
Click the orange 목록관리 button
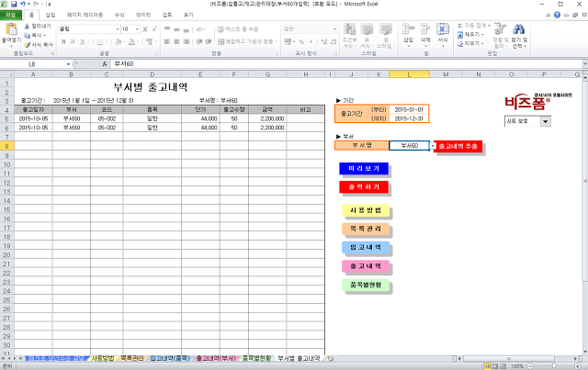[x=366, y=229]
